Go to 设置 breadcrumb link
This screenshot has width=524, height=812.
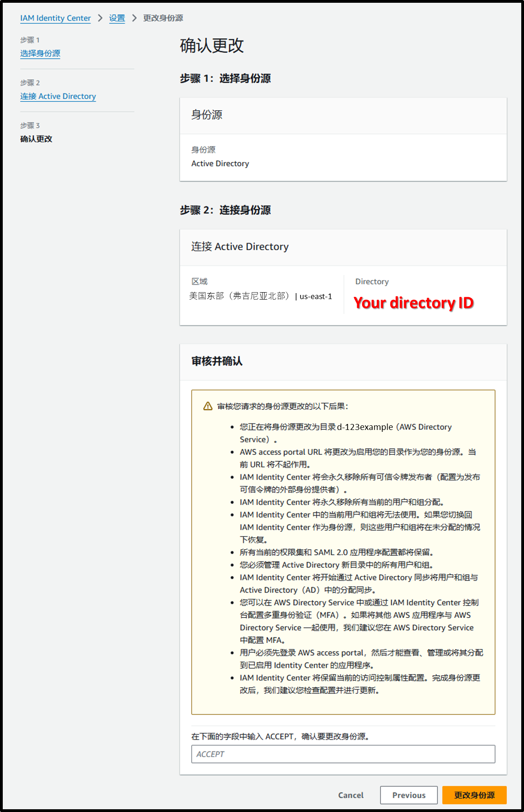tap(117, 18)
